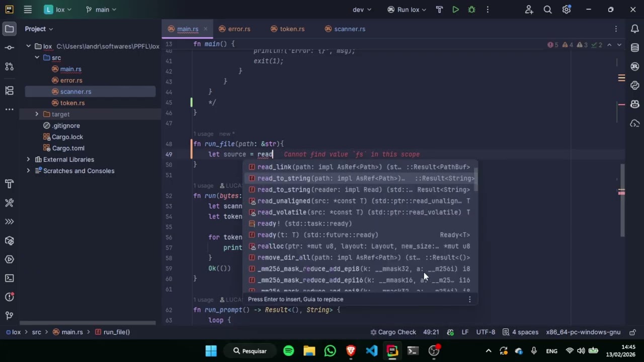Image resolution: width=644 pixels, height=362 pixels.
Task: Open the main menu hamburger icon
Action: tap(28, 10)
